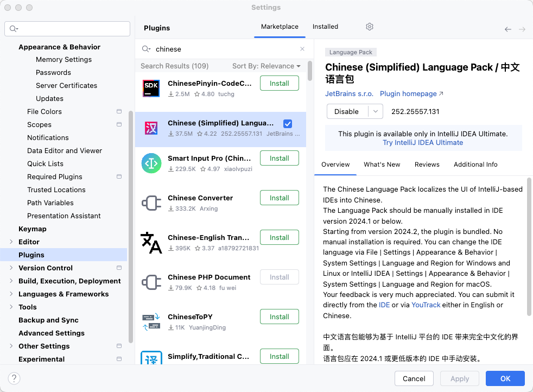Open the Reviews tab
533x392 pixels.
click(427, 165)
